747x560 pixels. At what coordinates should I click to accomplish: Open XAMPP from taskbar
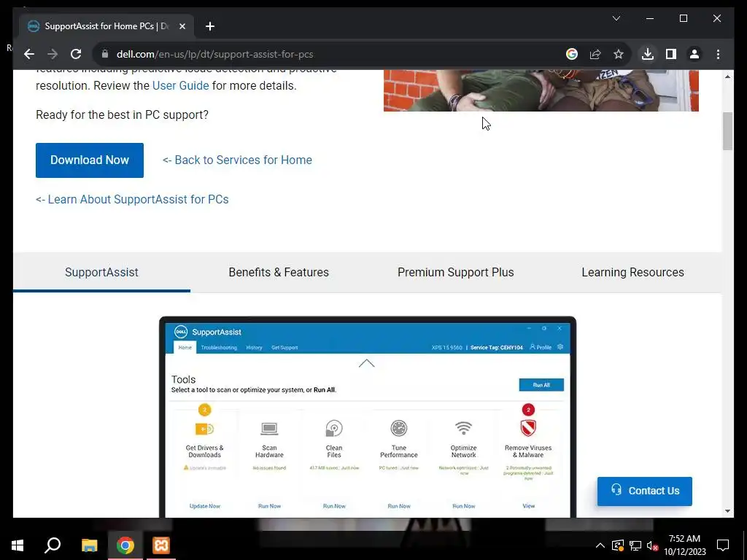pyautogui.click(x=161, y=545)
